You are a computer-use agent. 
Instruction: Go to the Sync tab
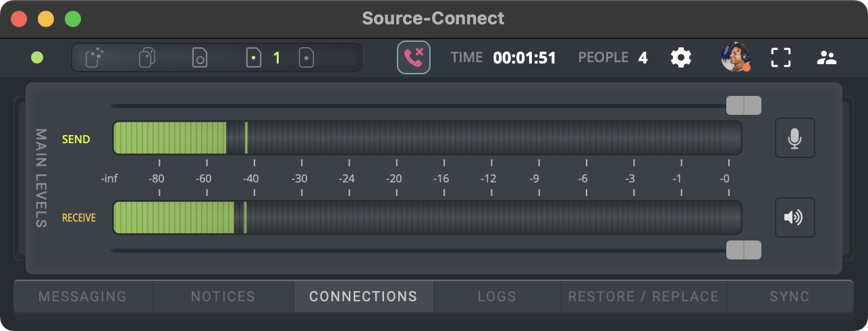tap(790, 297)
